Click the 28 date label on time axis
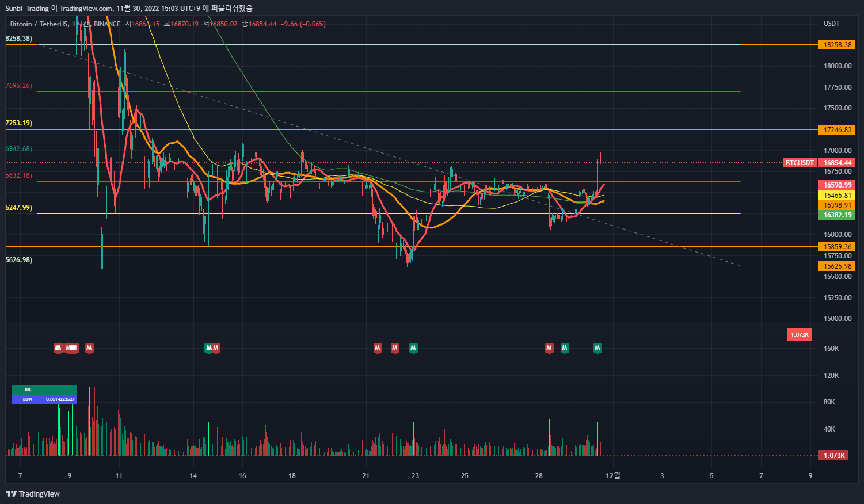Image resolution: width=864 pixels, height=504 pixels. (539, 476)
